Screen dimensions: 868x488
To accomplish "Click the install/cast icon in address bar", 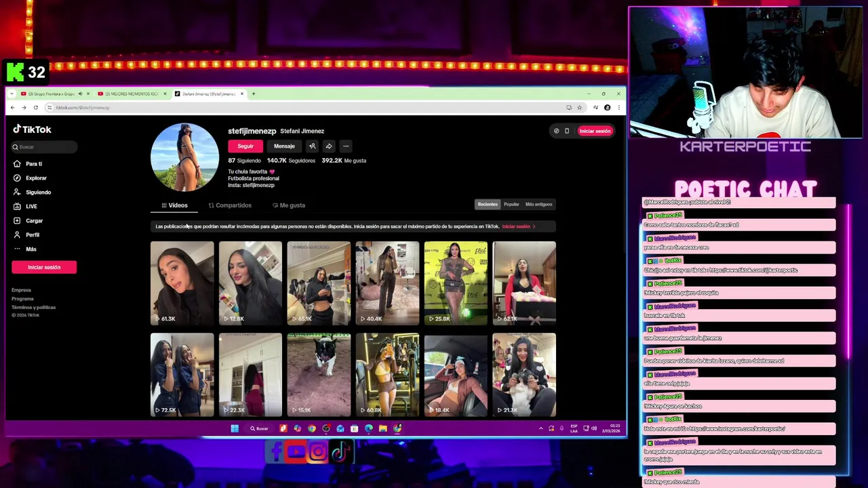I will pyautogui.click(x=569, y=108).
